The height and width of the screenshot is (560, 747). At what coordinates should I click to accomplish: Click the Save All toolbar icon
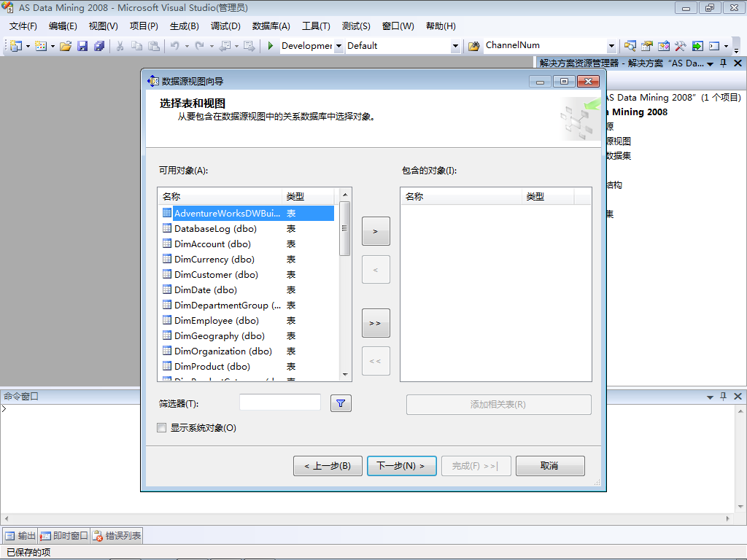[x=99, y=46]
